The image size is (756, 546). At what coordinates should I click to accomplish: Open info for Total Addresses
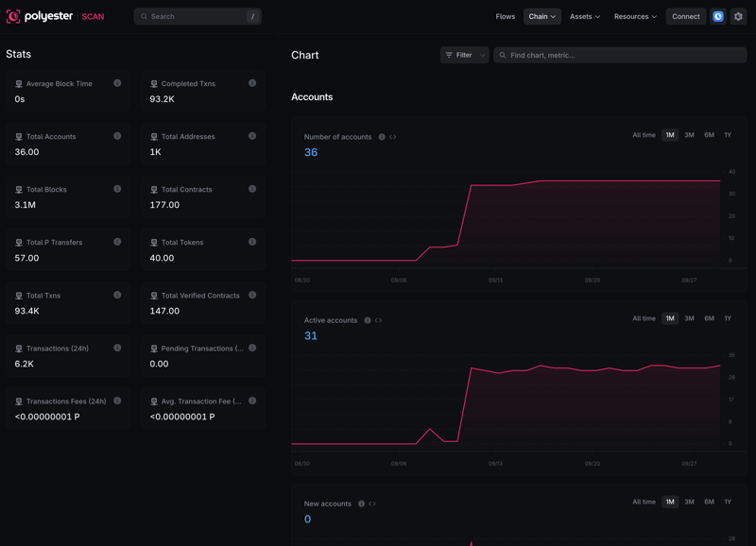click(252, 136)
